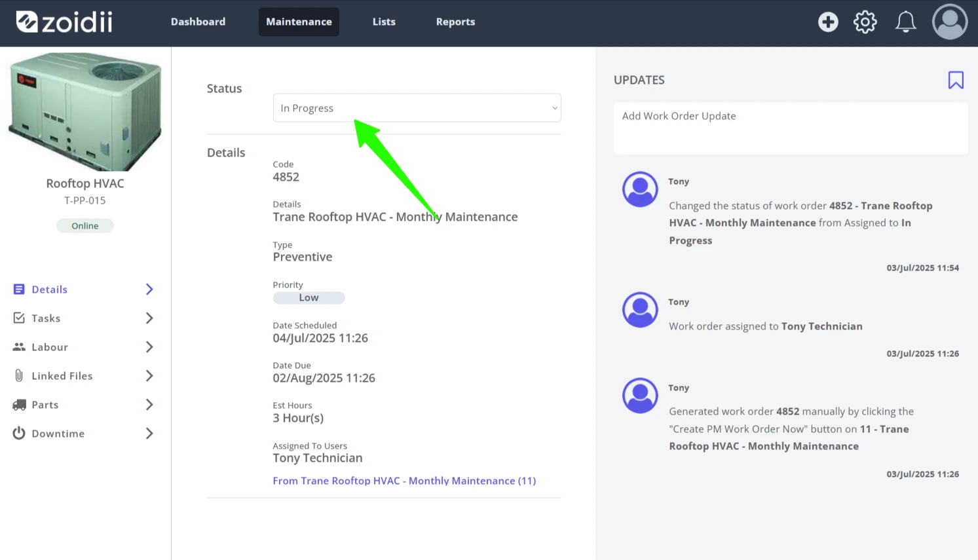Open the user profile avatar
This screenshot has width=978, height=560.
point(950,22)
